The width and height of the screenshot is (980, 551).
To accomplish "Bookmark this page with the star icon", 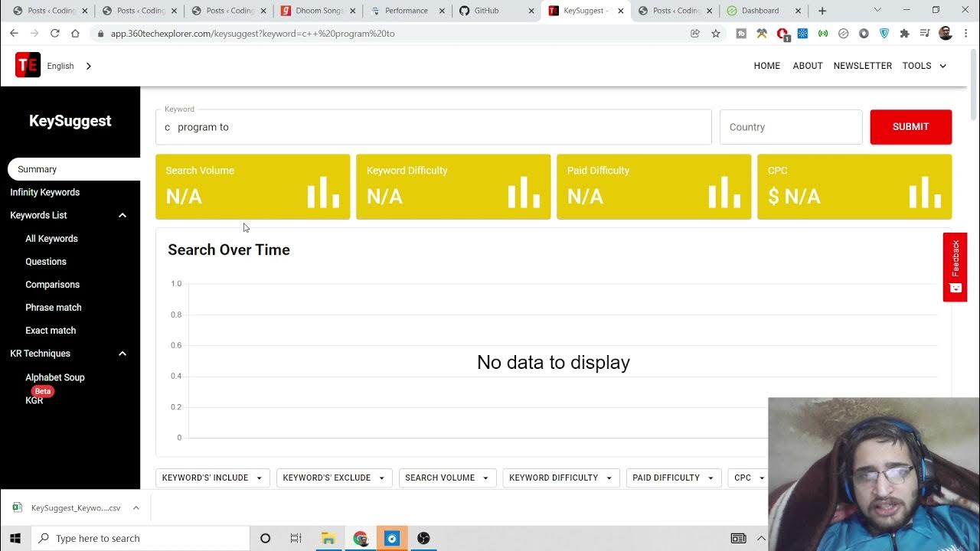I will [716, 34].
